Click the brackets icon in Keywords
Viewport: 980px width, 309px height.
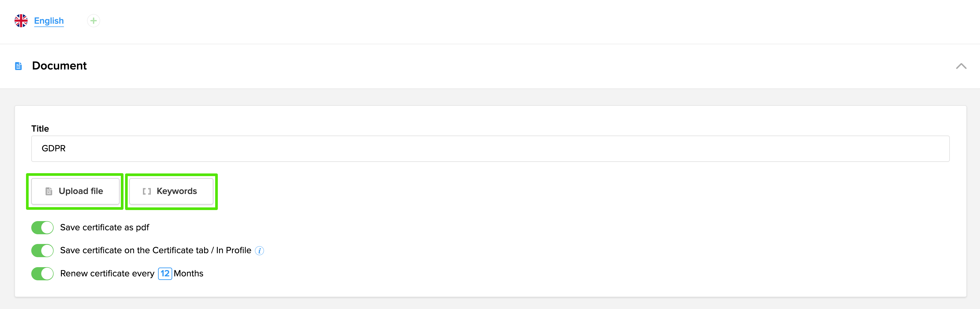(x=147, y=191)
